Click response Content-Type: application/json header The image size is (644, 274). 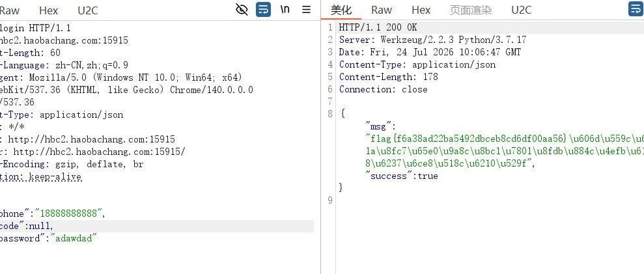[x=417, y=64]
